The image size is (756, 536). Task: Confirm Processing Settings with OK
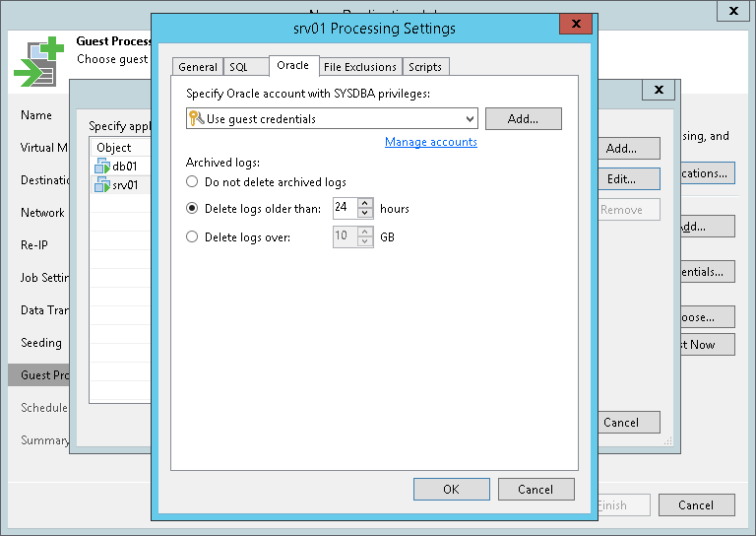click(451, 490)
